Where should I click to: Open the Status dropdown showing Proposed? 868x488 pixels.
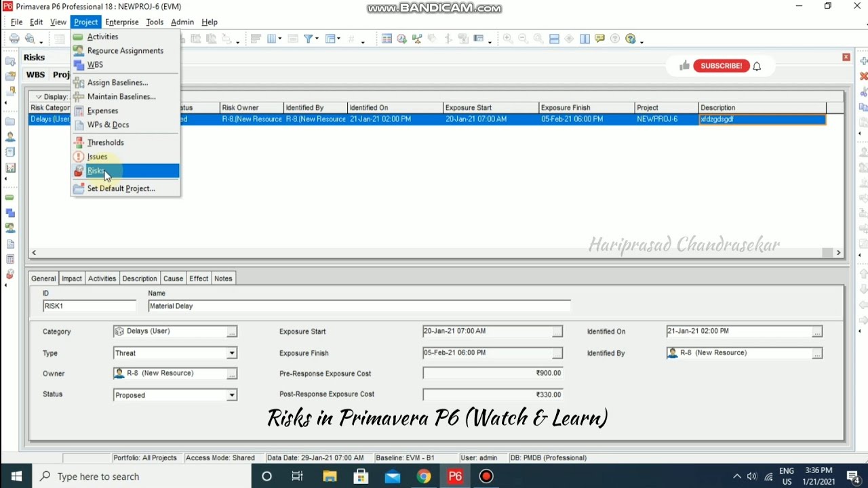232,395
